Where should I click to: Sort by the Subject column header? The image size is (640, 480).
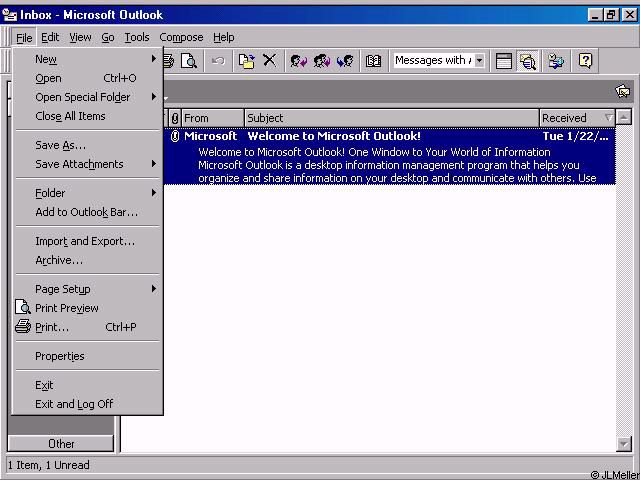(x=391, y=118)
